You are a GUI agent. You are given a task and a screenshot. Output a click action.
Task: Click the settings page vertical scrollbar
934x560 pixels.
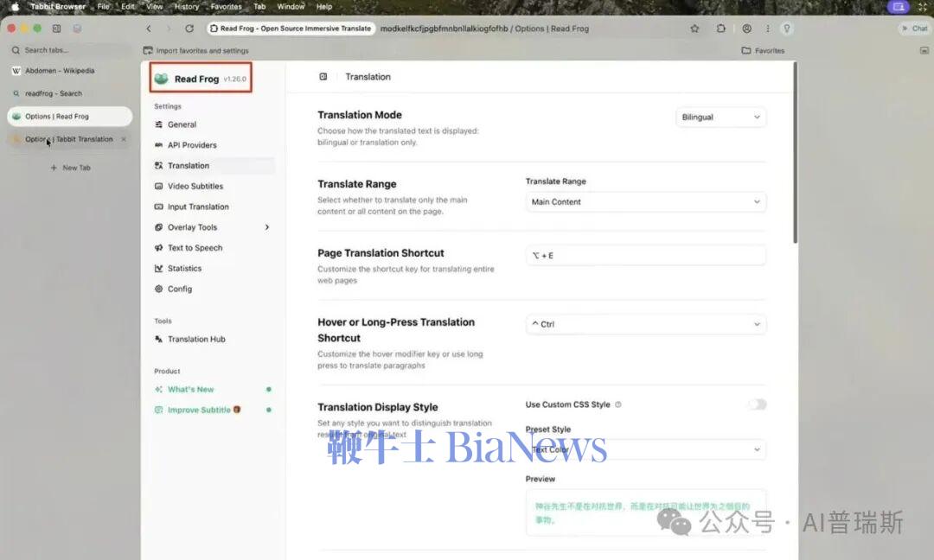[795, 156]
